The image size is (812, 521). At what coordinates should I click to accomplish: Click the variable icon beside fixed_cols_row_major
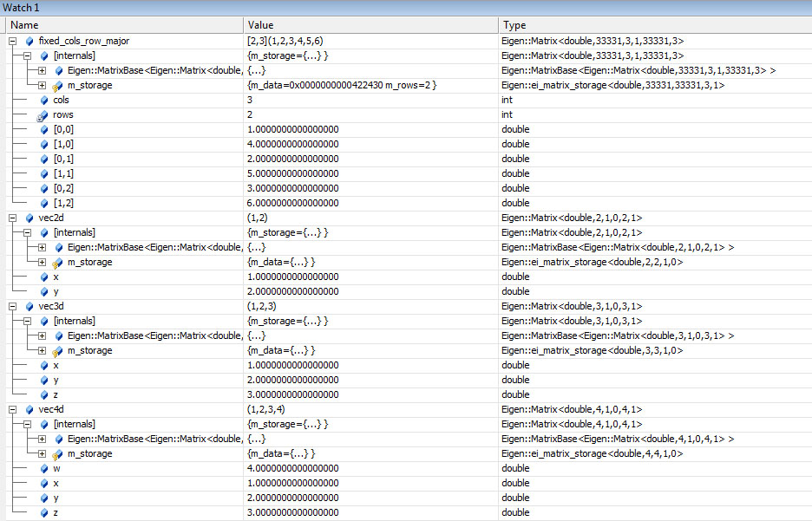29,41
